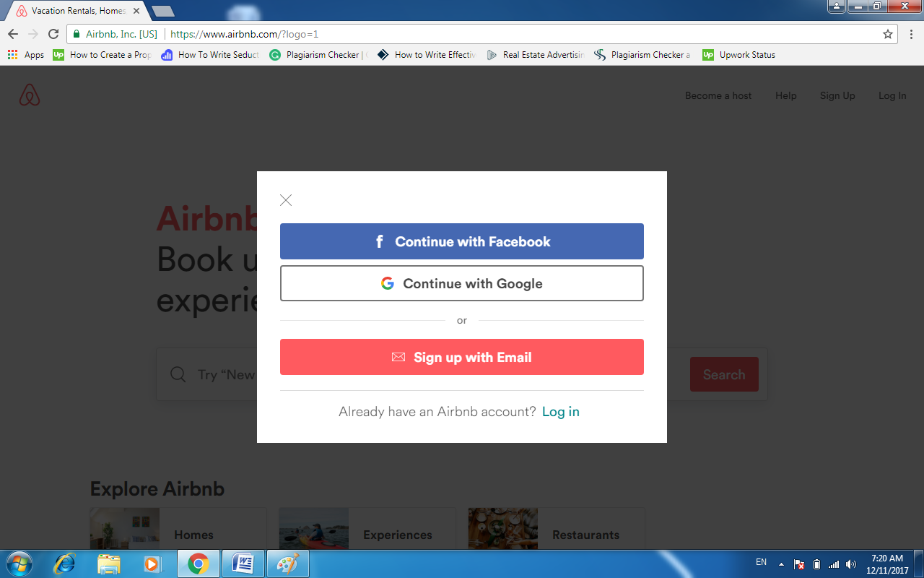Click Continue with Facebook button
924x578 pixels.
click(x=462, y=241)
